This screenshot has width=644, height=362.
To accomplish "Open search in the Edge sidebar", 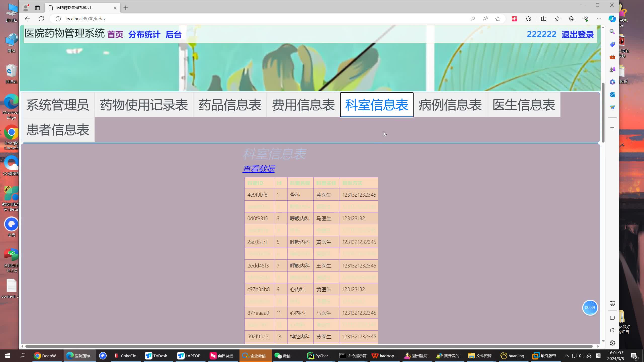I will tap(612, 32).
